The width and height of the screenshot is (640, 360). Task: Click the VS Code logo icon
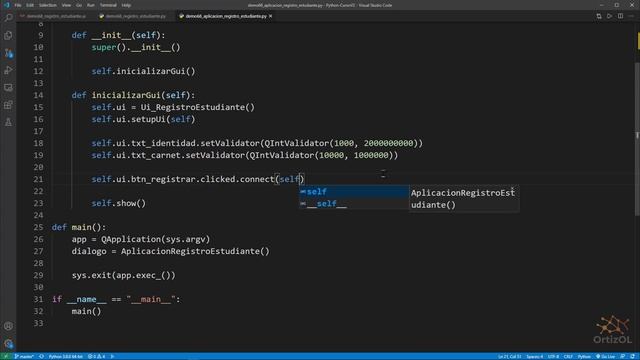(x=6, y=5)
